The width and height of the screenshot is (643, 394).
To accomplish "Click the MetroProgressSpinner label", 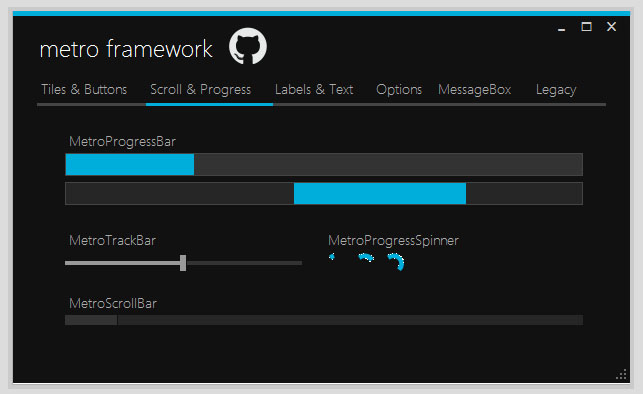I will [393, 240].
